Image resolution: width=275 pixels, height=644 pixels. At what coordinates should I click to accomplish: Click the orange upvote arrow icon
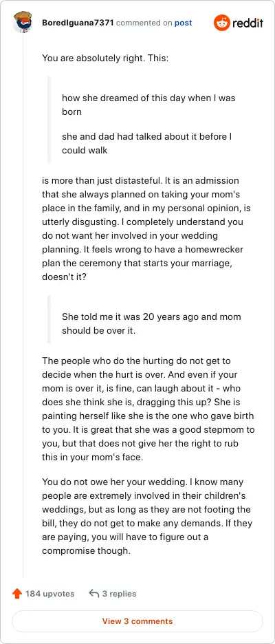[16, 594]
